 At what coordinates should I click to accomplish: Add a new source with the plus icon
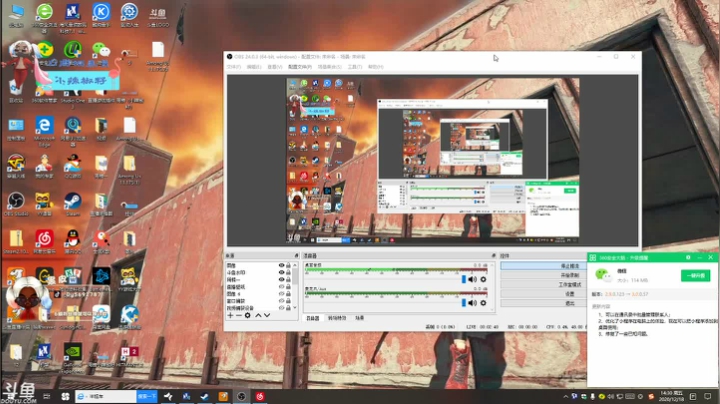point(231,315)
